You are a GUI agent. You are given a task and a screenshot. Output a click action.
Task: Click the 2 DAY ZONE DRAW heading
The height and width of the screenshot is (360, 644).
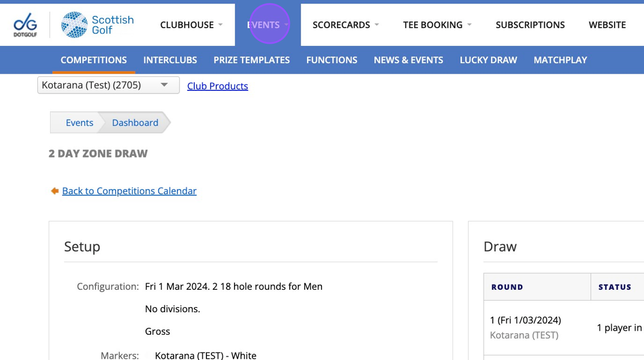point(98,154)
